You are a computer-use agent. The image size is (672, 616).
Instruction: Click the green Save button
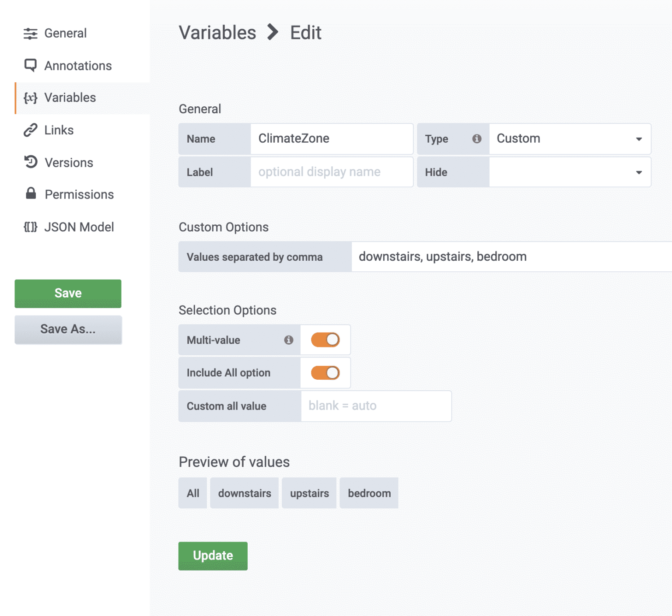click(68, 294)
